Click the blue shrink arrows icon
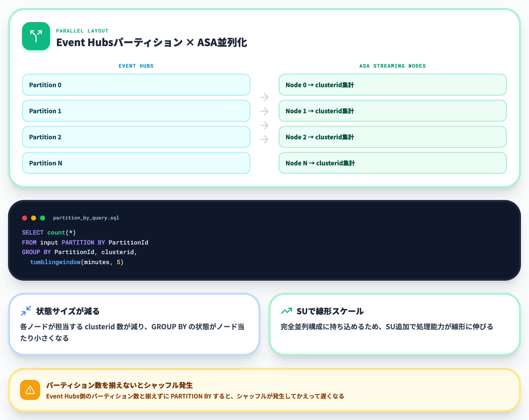The width and height of the screenshot is (529, 420). (x=26, y=311)
